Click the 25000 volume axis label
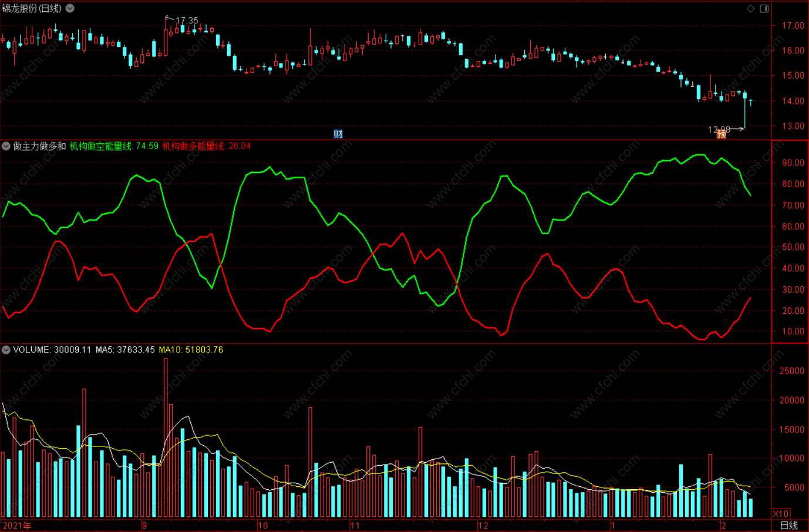 point(792,371)
